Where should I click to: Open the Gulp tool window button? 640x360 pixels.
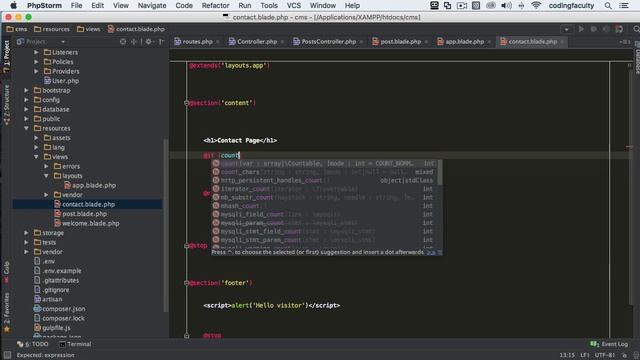tap(6, 271)
